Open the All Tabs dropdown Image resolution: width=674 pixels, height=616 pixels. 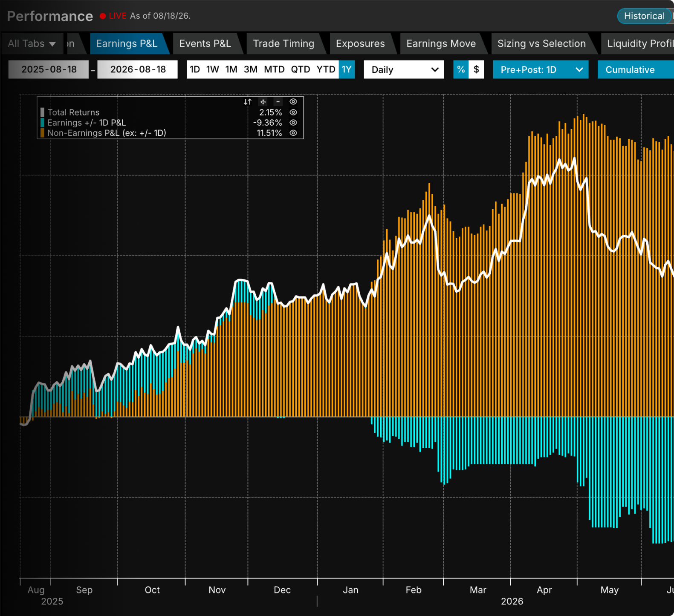(x=32, y=43)
